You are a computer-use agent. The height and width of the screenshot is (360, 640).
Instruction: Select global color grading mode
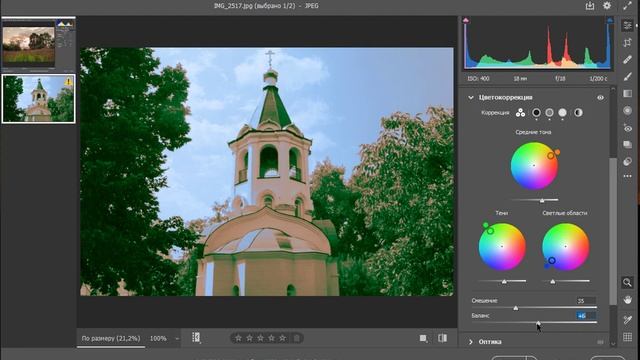pos(578,113)
